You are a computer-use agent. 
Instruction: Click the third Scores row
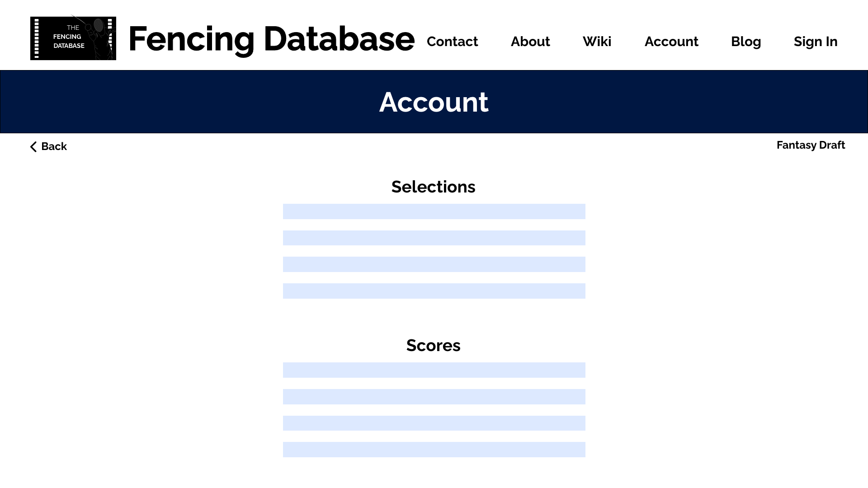tap(434, 423)
